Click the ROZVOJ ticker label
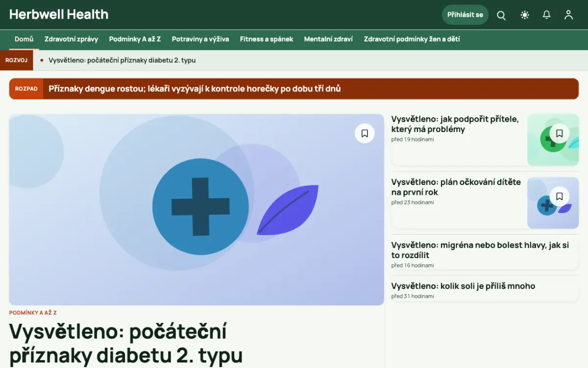Screen dimensions: 588x368 coord(16,60)
